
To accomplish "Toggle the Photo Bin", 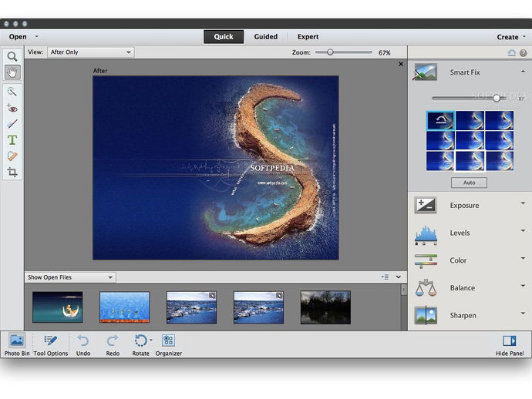I will [17, 344].
